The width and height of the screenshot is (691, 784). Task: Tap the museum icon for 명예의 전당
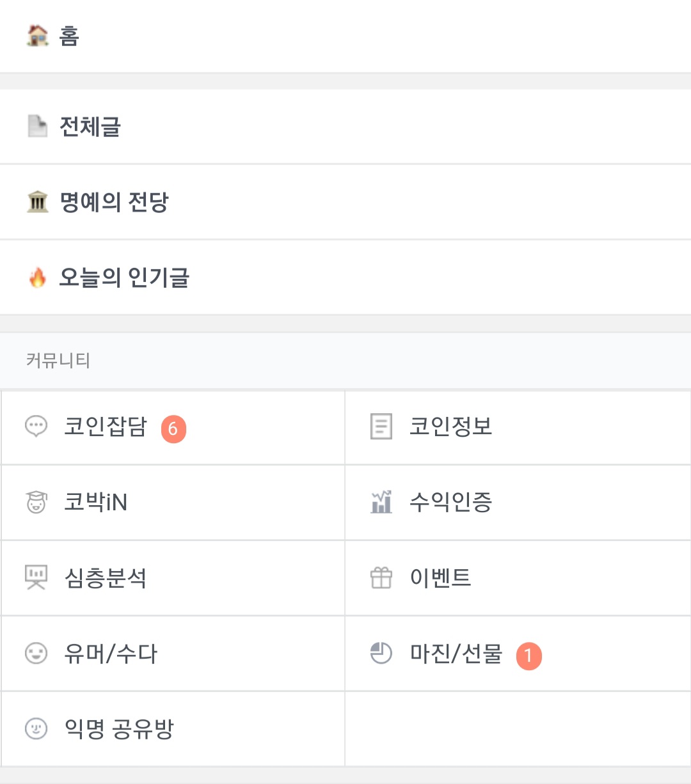click(x=38, y=202)
